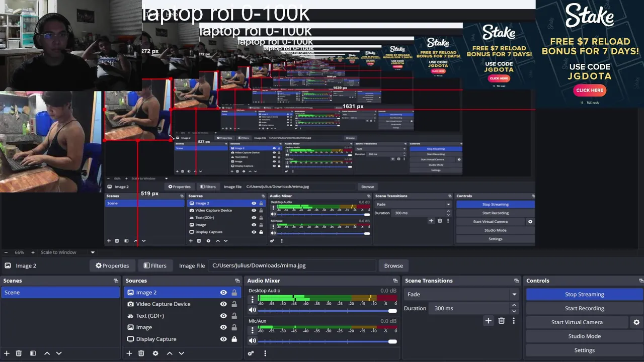Open scene filters icon in Scenes toolbar

point(33,353)
